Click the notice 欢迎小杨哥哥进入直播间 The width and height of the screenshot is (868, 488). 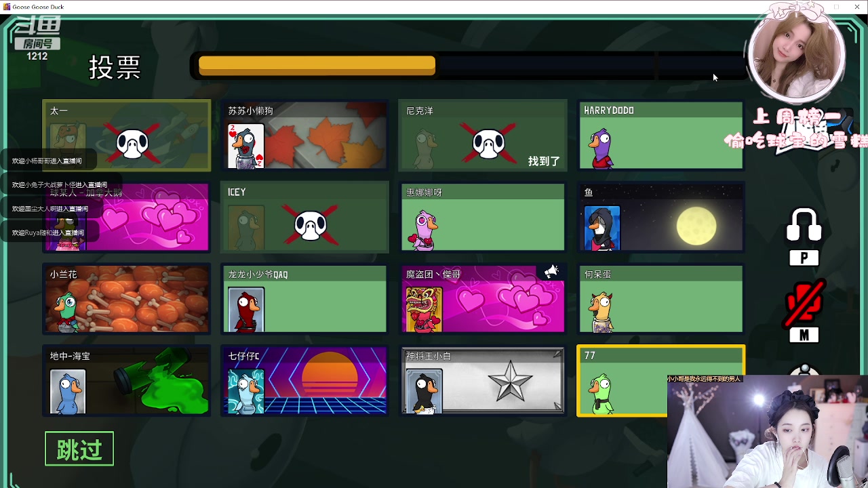click(47, 161)
